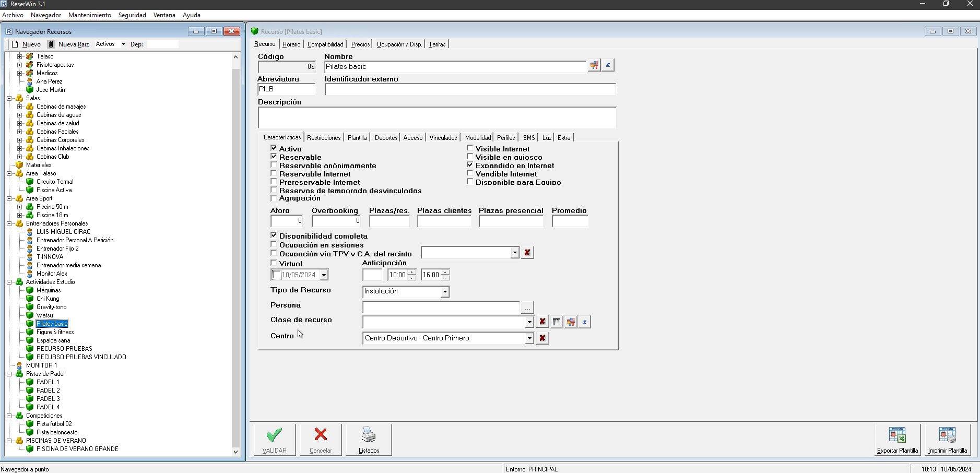Open the Seguridad menu
Image resolution: width=980 pixels, height=473 pixels.
(132, 15)
